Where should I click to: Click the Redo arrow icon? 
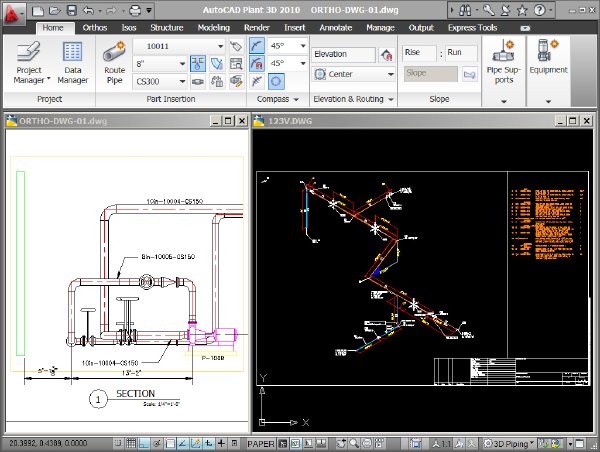click(x=111, y=10)
